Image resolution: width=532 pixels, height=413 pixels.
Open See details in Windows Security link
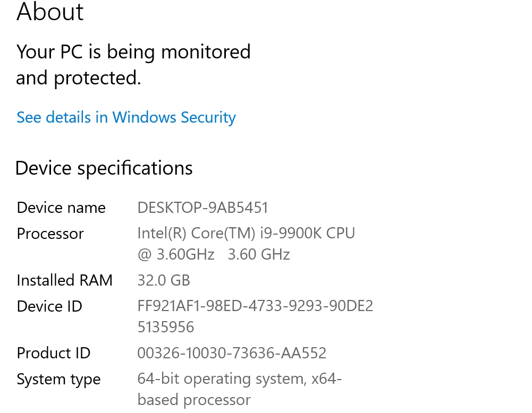coord(126,117)
